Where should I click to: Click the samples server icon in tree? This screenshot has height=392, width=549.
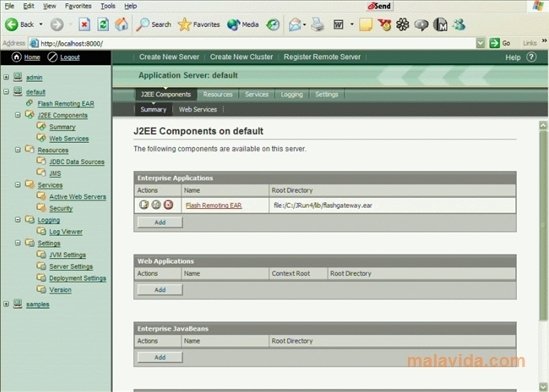coord(18,304)
